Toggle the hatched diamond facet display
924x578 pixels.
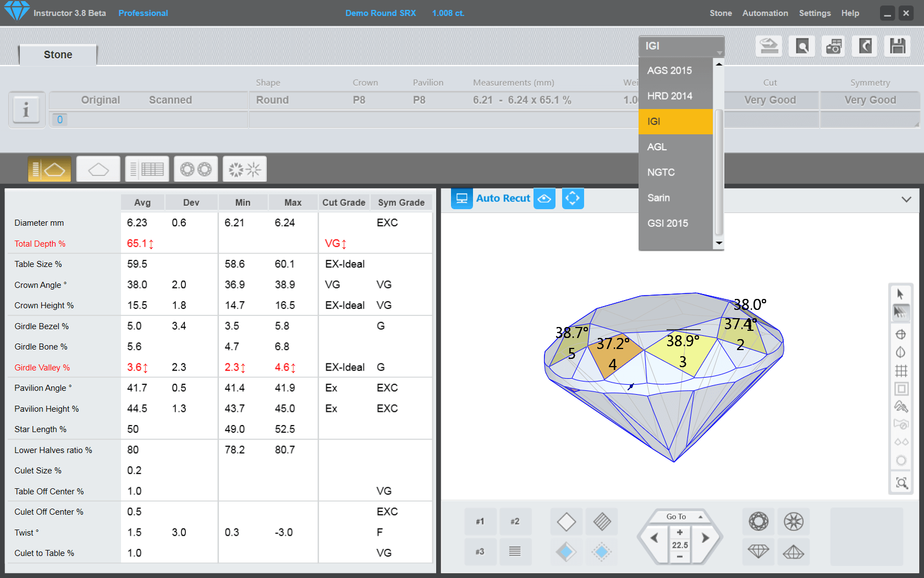(x=602, y=521)
